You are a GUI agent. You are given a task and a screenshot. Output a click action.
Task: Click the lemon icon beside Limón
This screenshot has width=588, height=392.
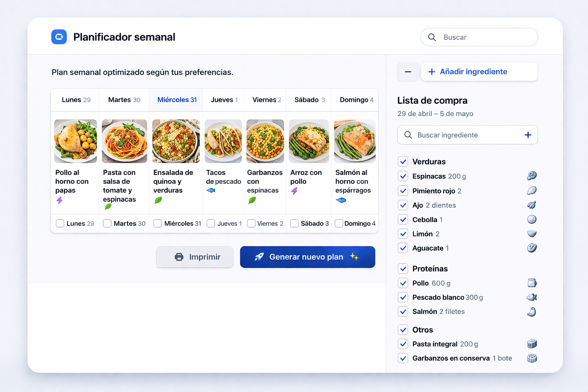point(532,234)
